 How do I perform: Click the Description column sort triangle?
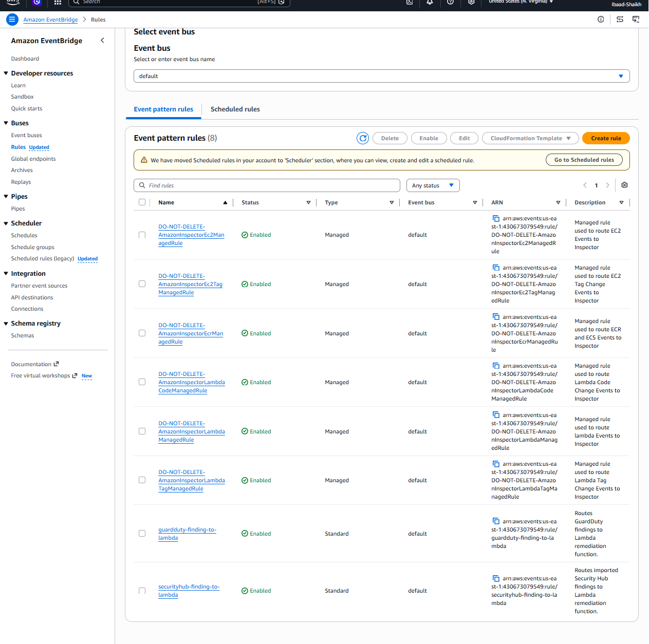[x=621, y=203]
